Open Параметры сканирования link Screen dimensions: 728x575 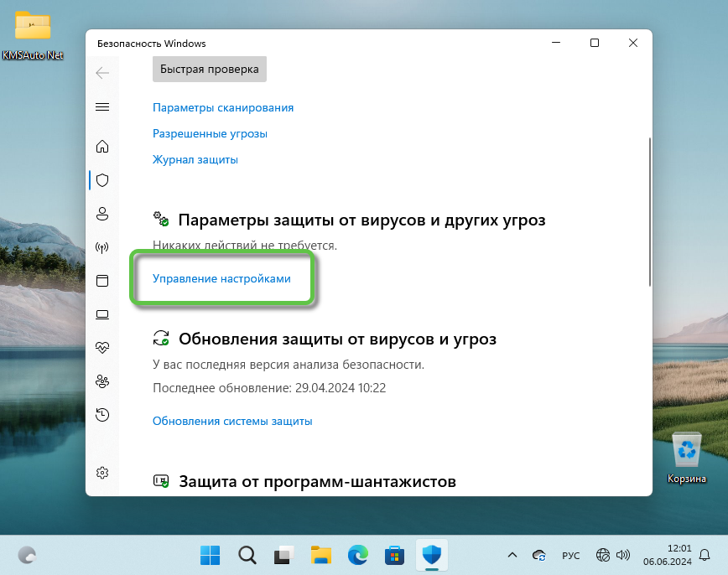[x=223, y=107]
